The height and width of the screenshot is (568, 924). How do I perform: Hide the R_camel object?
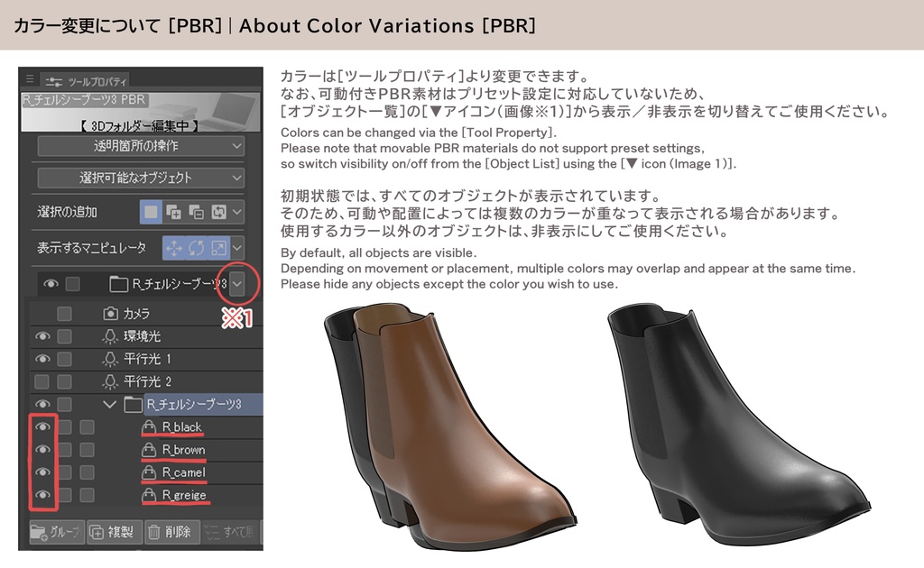42,471
